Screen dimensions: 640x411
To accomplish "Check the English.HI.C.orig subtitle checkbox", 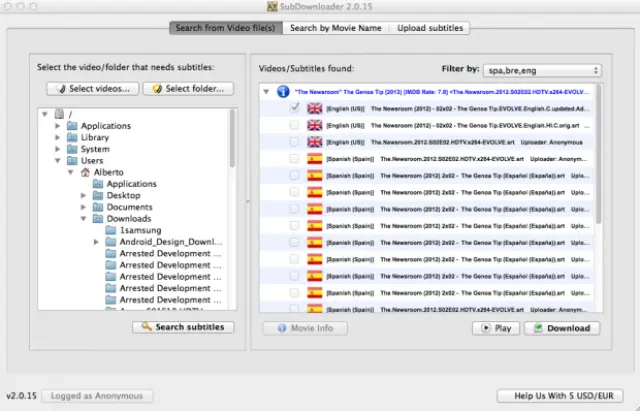I will pos(294,125).
